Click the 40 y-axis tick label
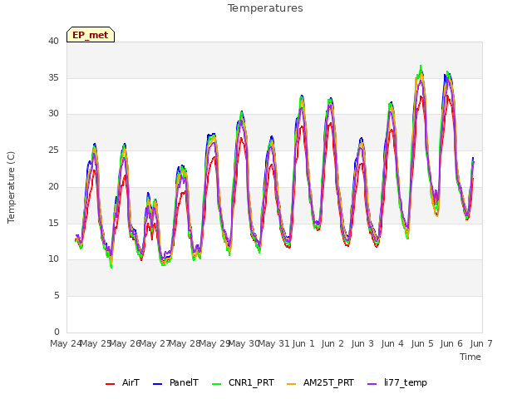532x399 pixels. point(53,42)
